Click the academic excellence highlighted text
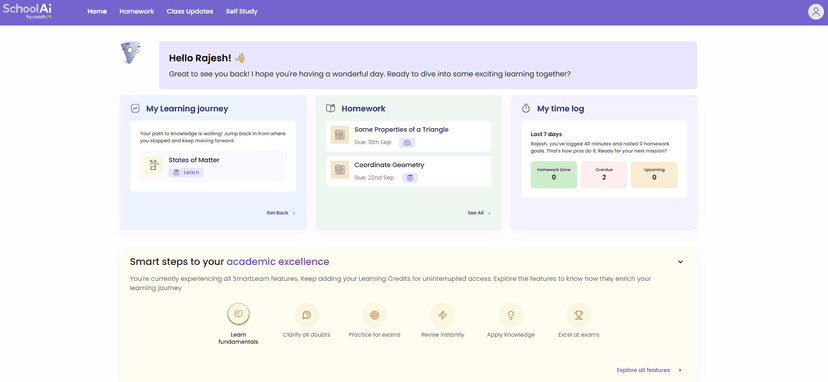Screen dimensions: 828x382 278,262
